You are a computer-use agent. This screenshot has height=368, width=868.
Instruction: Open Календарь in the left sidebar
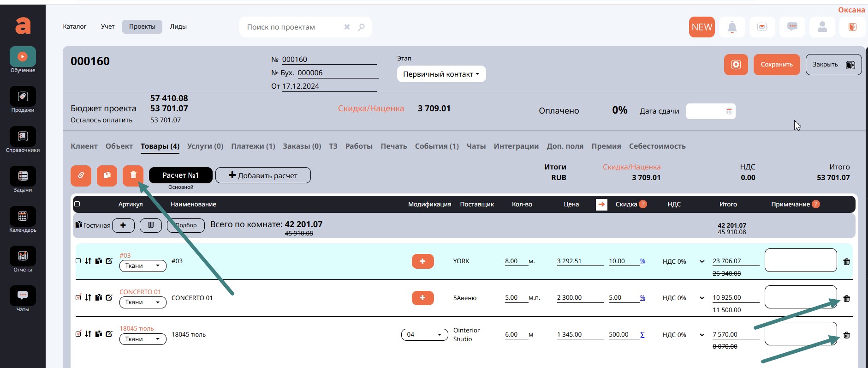[x=23, y=219]
